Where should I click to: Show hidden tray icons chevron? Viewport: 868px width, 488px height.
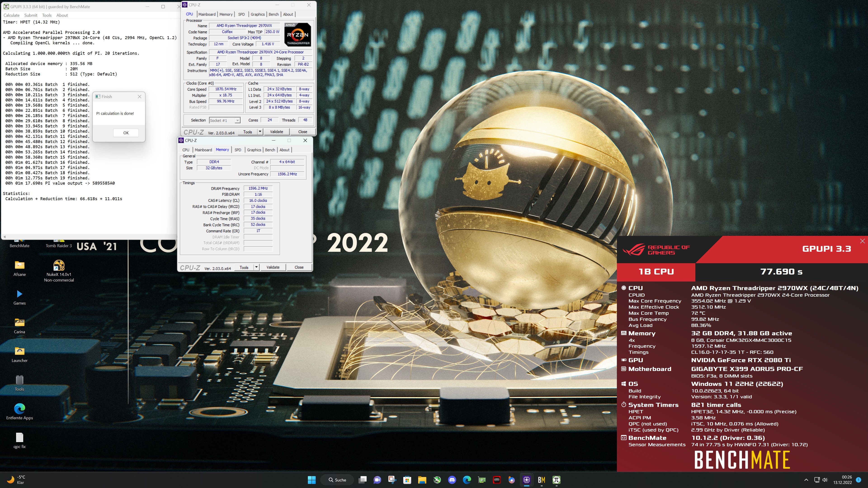click(x=806, y=480)
